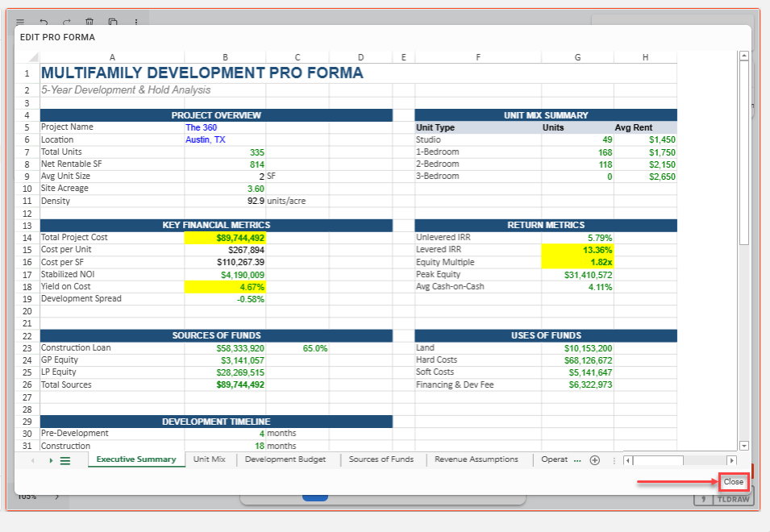Select the truncated Operat sheet tab
This screenshot has height=532, width=770.
(555, 459)
